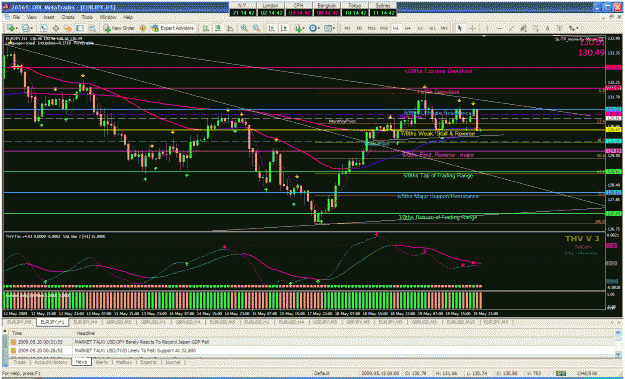Select the M30 timeframe

383,28
